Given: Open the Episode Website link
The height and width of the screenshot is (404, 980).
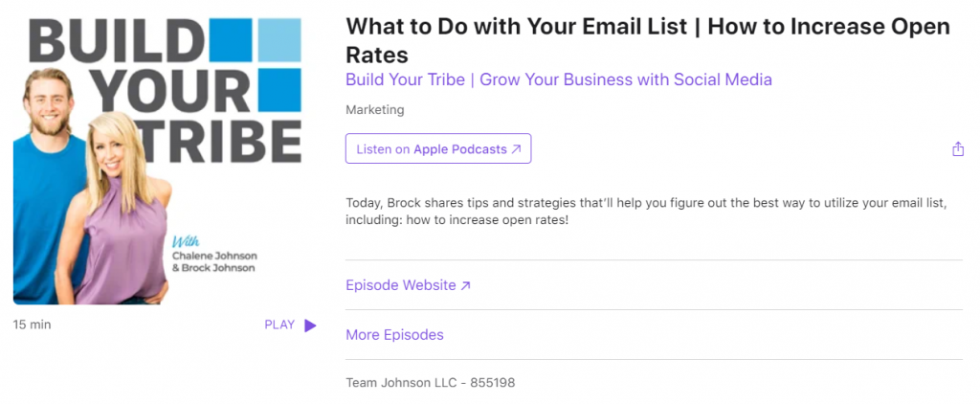Looking at the screenshot, I should pos(408,285).
